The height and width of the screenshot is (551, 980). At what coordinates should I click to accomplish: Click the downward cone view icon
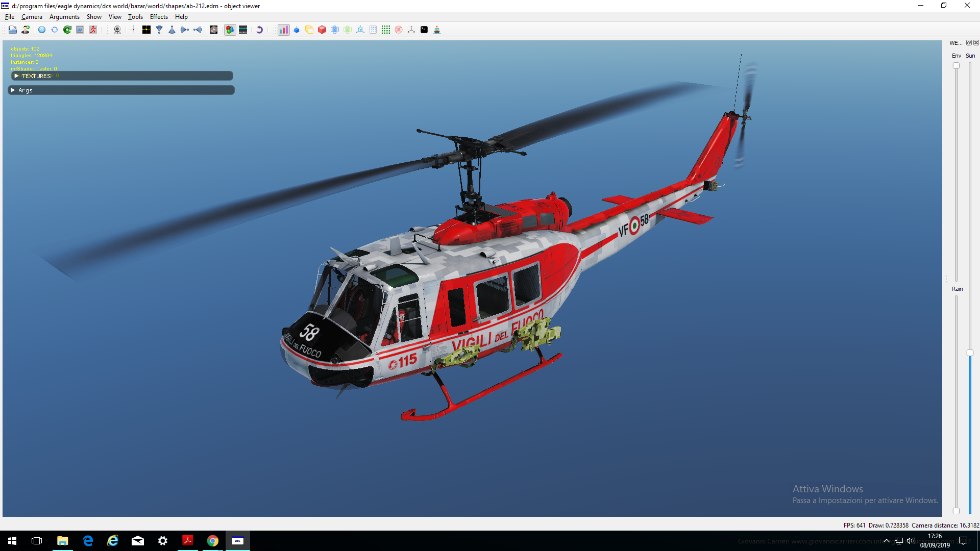click(159, 30)
